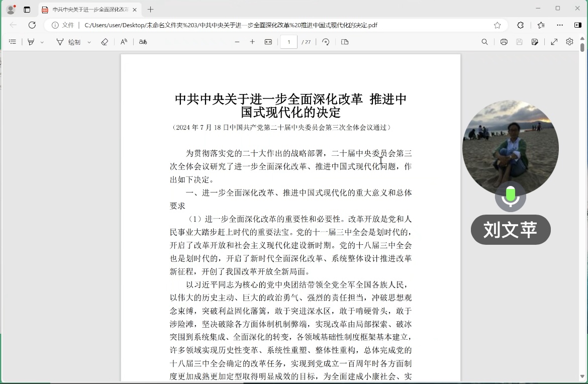The image size is (588, 384).
Task: Rotate the PDF page
Action: tap(326, 42)
